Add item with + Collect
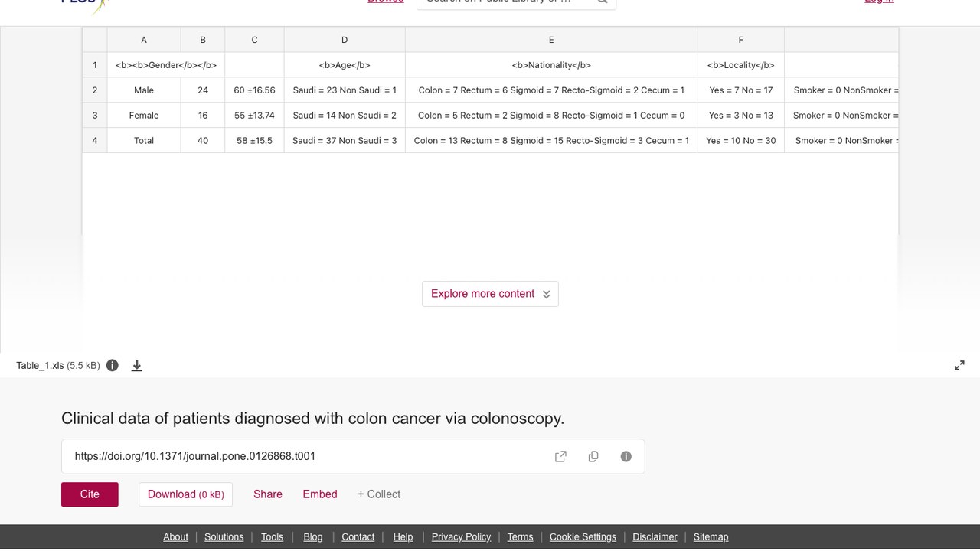Screen dimensions: 980x551 379,494
